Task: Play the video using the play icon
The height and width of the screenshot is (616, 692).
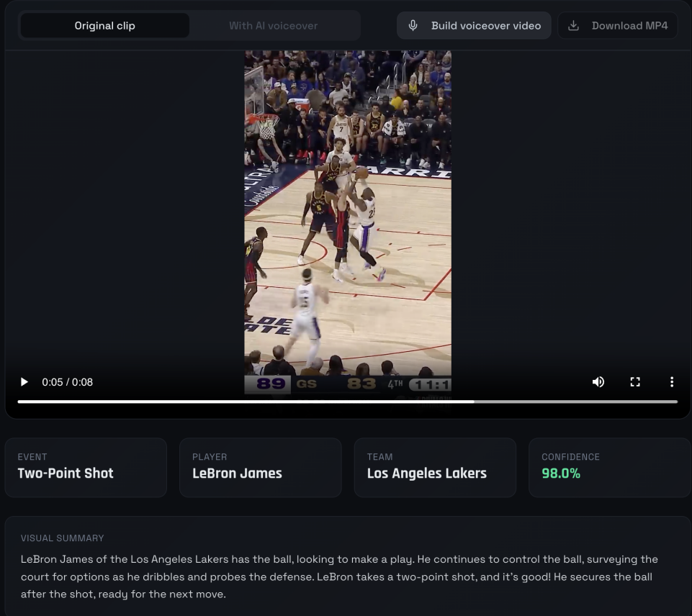Action: point(24,381)
